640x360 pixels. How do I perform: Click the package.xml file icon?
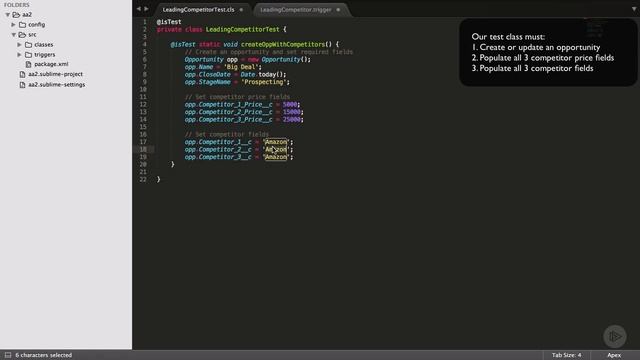pyautogui.click(x=28, y=64)
